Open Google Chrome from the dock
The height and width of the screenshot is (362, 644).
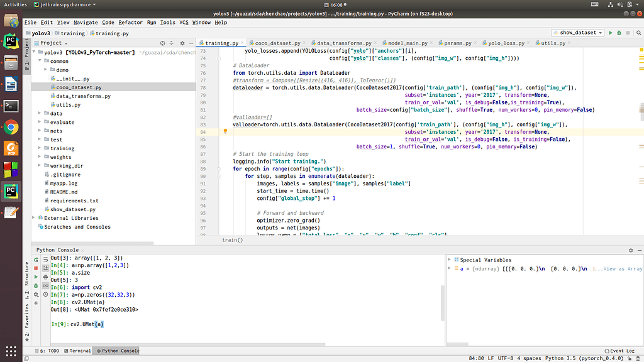tap(11, 128)
